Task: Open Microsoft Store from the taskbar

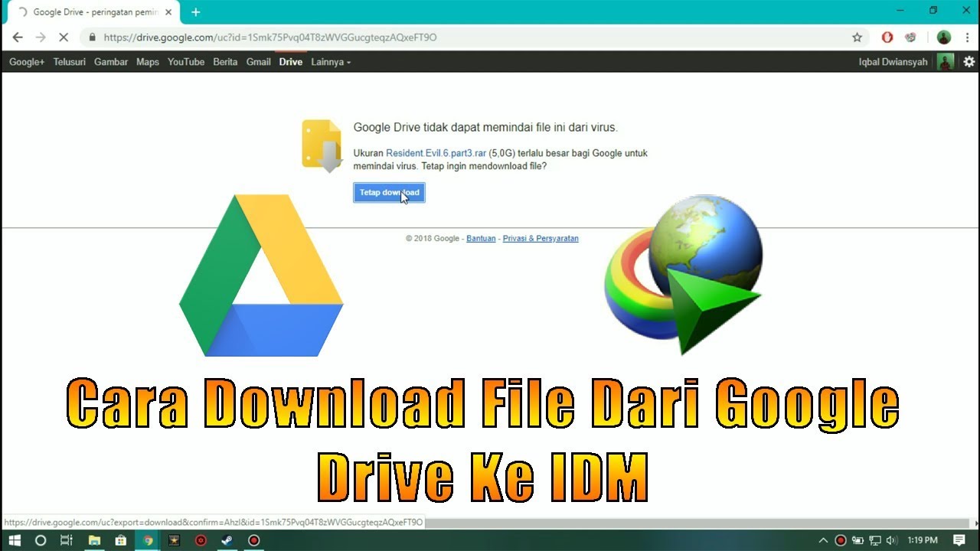Action: click(121, 540)
